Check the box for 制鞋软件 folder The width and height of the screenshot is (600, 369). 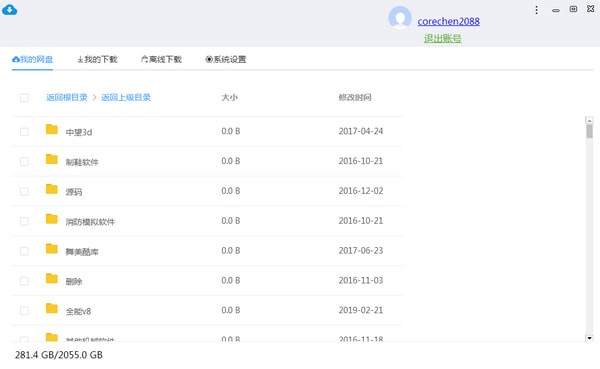[x=24, y=162]
